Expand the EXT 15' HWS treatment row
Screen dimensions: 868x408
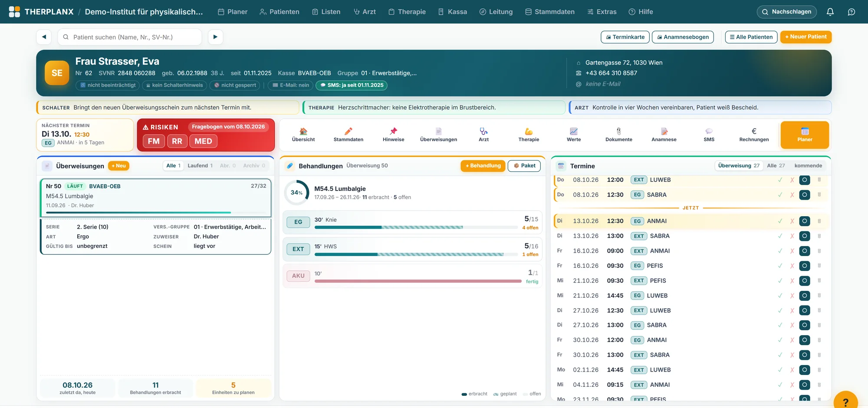coord(412,249)
